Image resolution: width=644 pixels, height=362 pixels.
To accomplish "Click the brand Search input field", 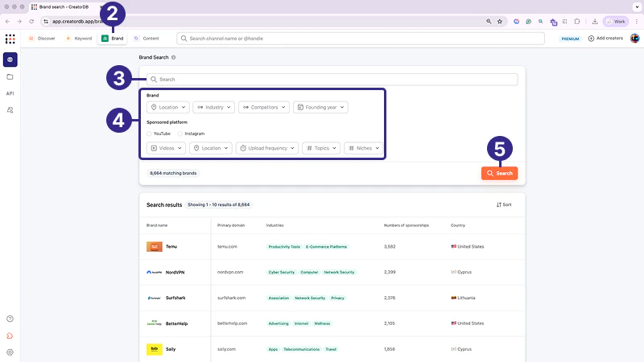I will (332, 79).
